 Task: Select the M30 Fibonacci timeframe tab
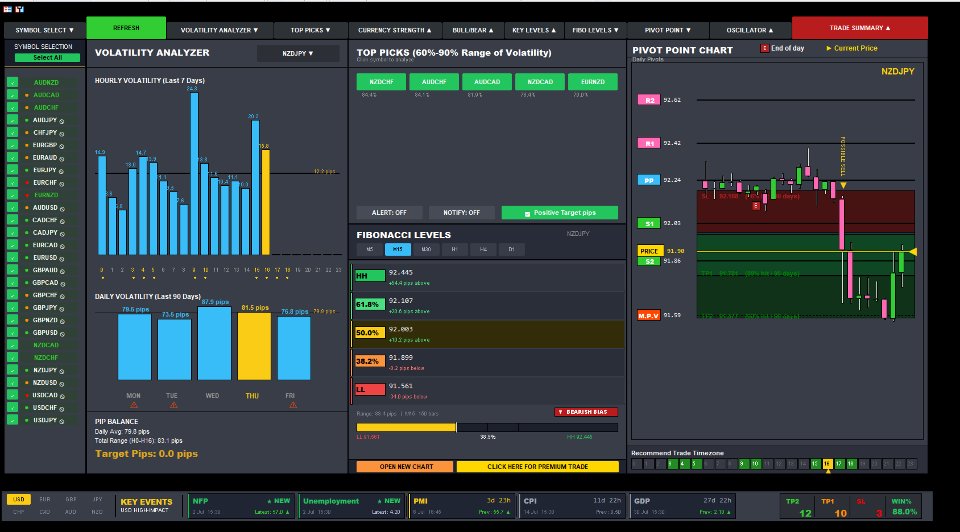coord(426,249)
